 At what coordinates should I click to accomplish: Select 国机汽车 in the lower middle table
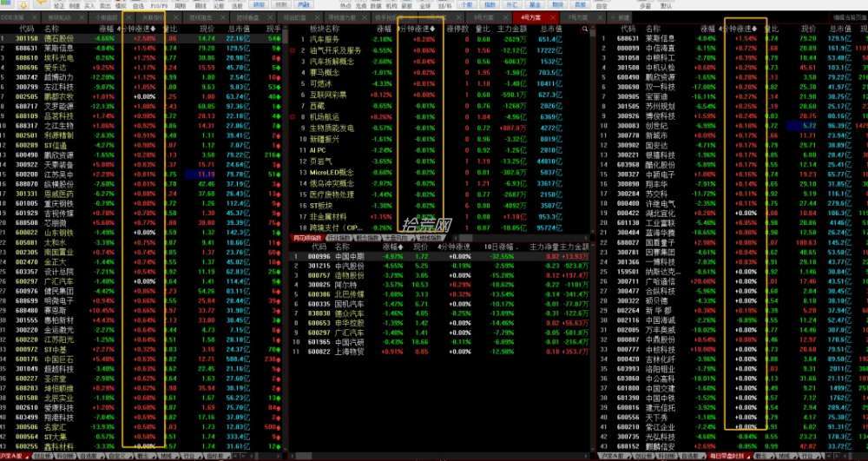pos(440,304)
